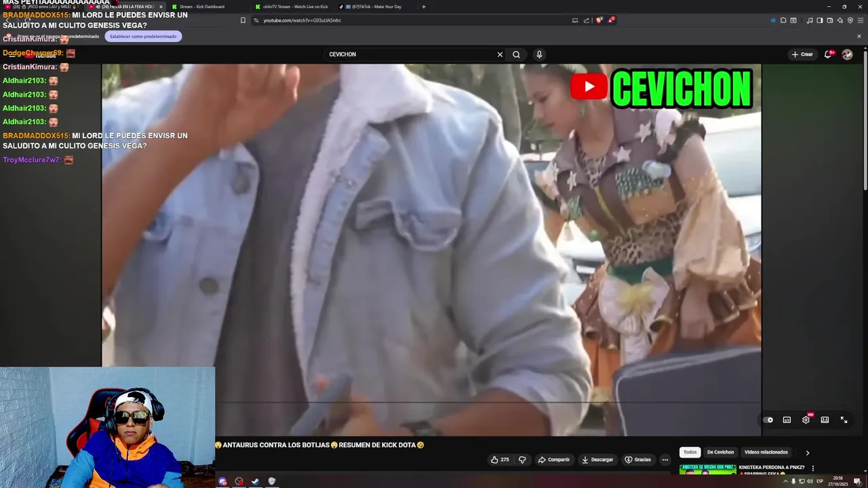Open the media control music note icon
The image size is (868, 488).
(809, 20)
